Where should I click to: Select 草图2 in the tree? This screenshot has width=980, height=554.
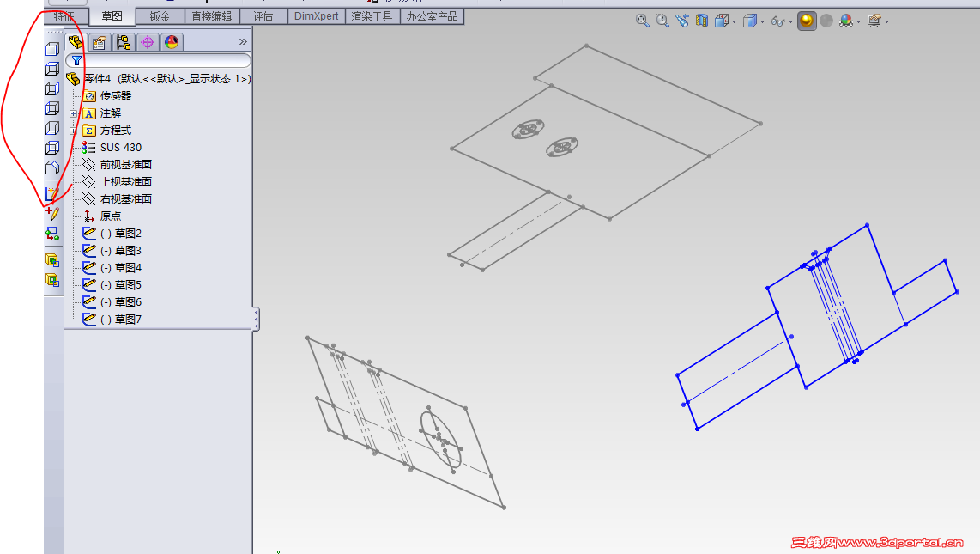121,234
